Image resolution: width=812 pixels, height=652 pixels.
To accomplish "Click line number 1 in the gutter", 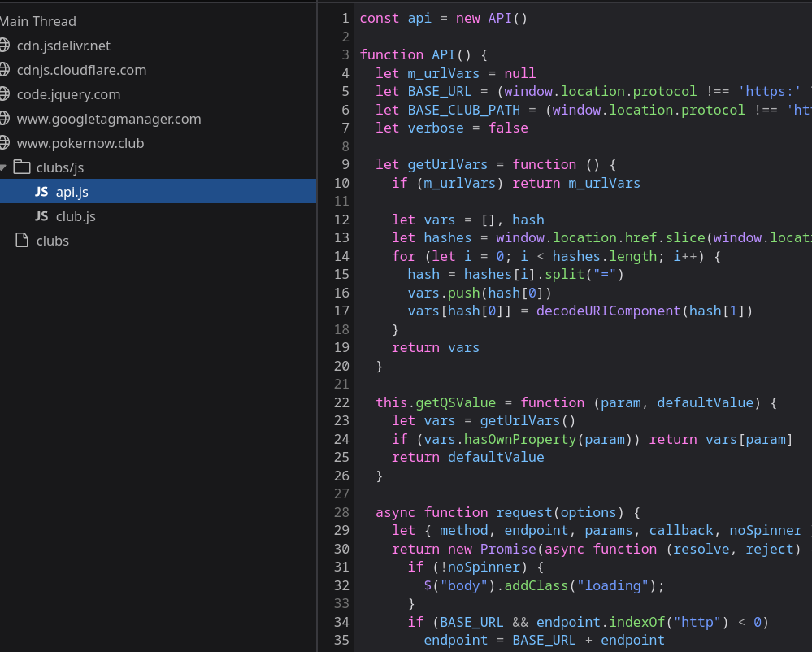I will tap(341, 18).
